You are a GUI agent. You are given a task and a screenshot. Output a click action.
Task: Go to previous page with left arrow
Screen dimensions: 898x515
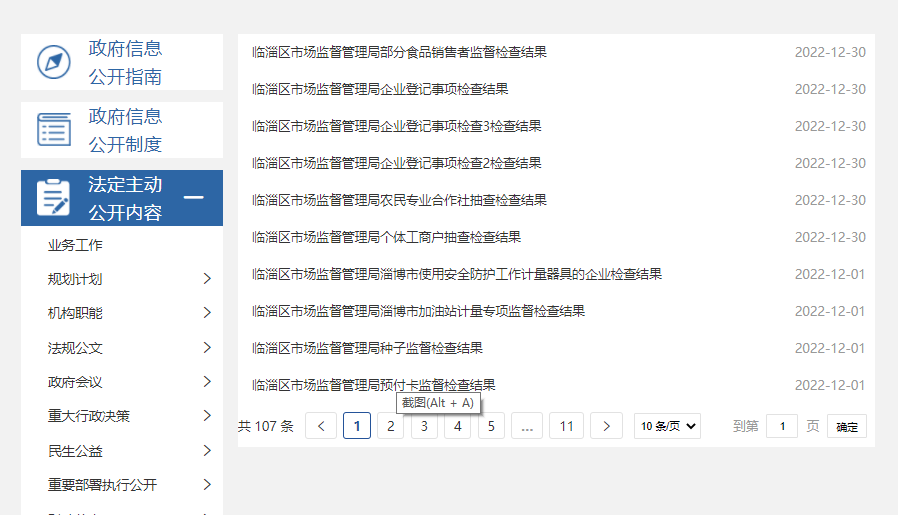pos(321,426)
